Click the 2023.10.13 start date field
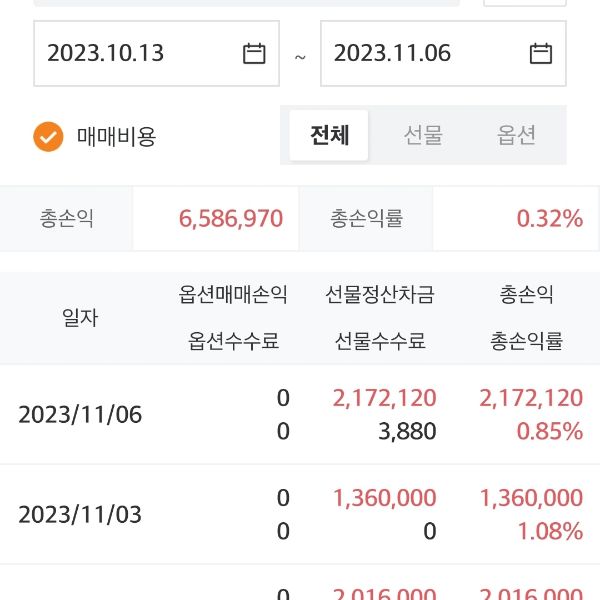This screenshot has width=600, height=600. pyautogui.click(x=130, y=53)
